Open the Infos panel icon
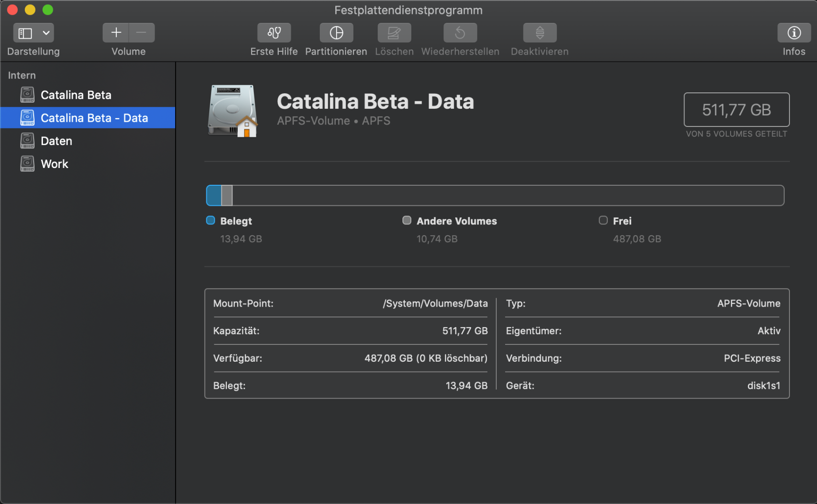Image resolution: width=817 pixels, height=504 pixels. [x=794, y=33]
